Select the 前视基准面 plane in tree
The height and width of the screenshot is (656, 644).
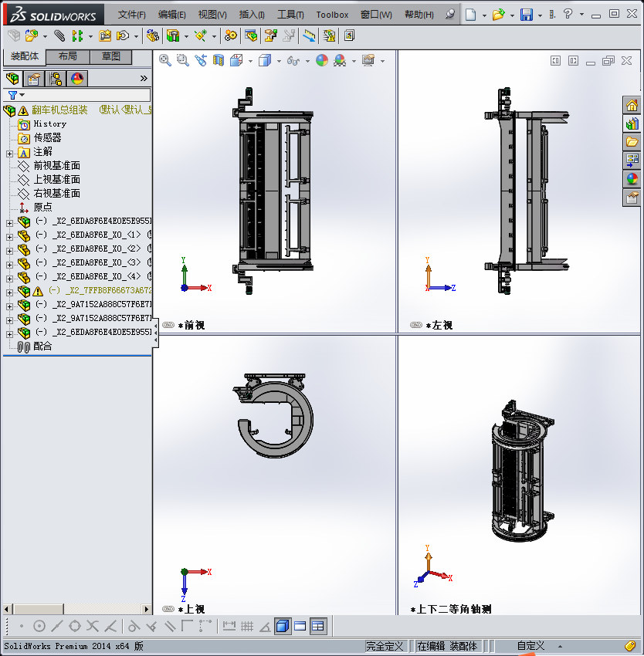click(56, 166)
